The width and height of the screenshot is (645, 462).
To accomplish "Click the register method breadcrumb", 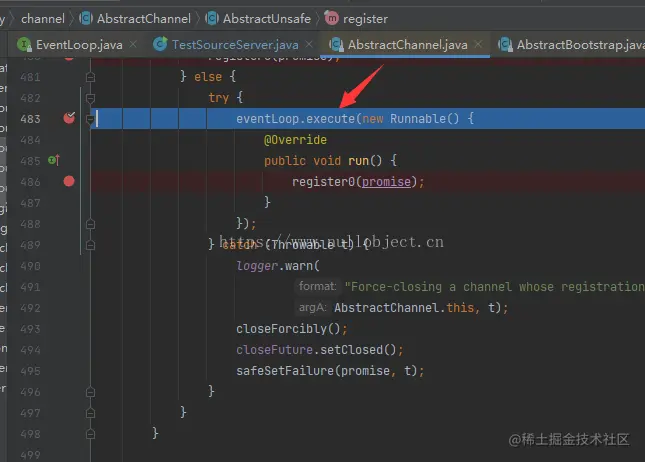I will [x=365, y=19].
